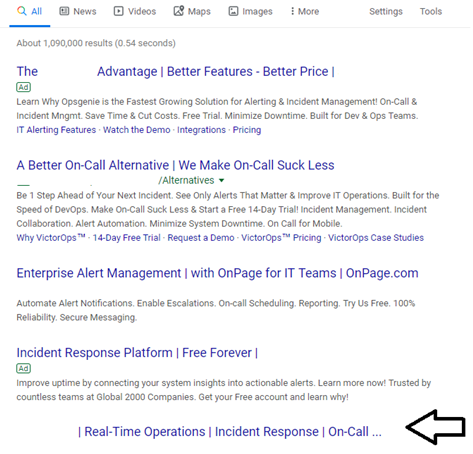Open 'Incident Response Platform | Free Forever' ad
The width and height of the screenshot is (473, 454).
tap(137, 353)
